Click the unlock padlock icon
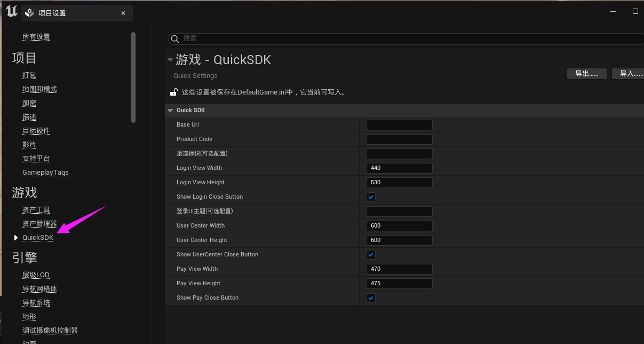644x344 pixels. [173, 92]
